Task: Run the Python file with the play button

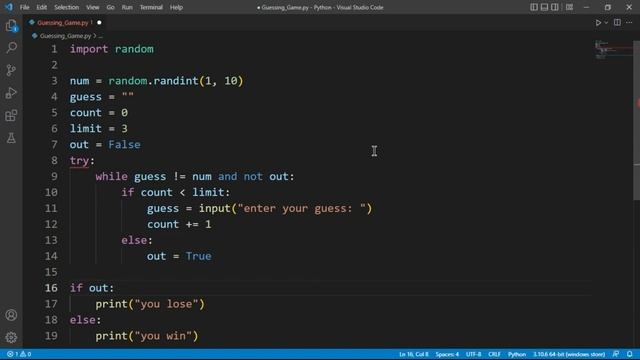Action: click(x=598, y=23)
